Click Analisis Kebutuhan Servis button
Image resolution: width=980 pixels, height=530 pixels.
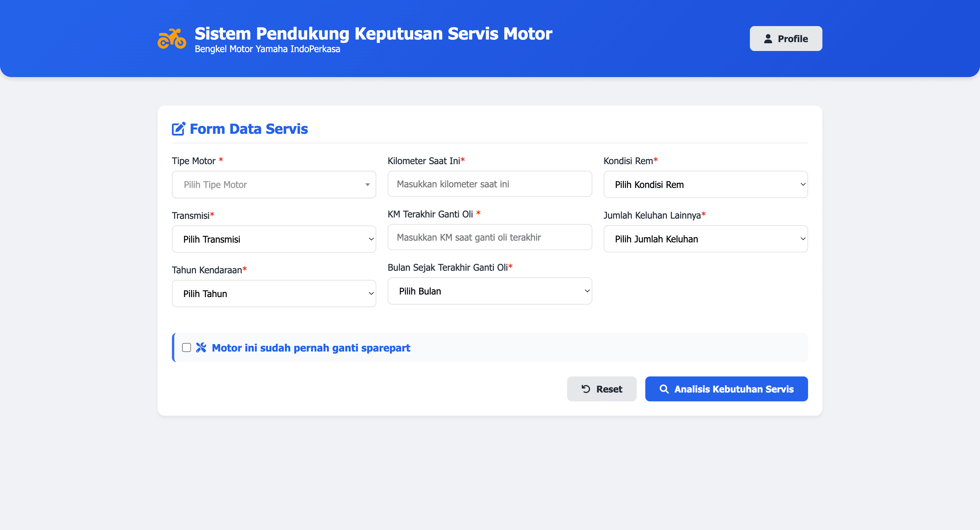726,389
